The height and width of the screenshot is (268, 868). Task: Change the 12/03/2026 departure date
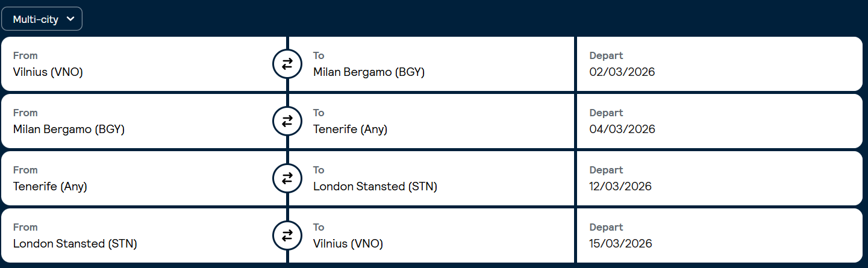tap(620, 187)
